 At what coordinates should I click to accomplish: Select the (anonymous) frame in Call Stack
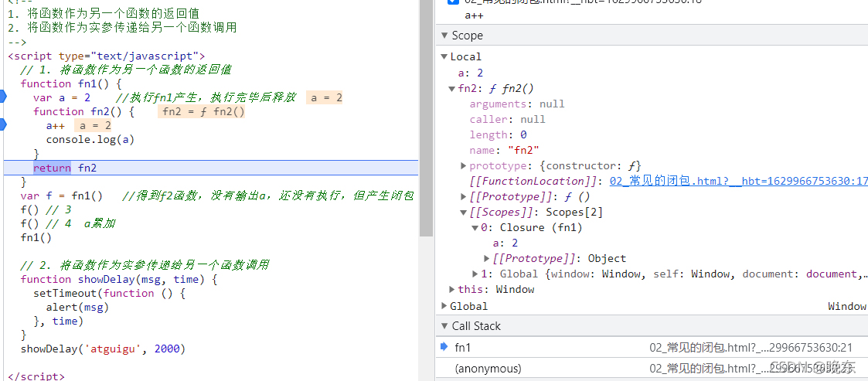coord(652,369)
